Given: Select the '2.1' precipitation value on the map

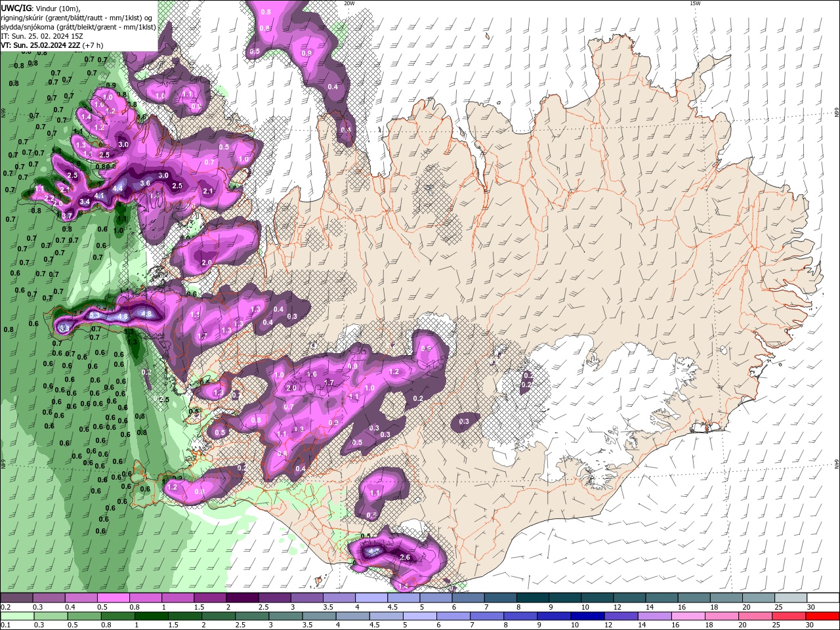Looking at the screenshot, I should (x=208, y=191).
